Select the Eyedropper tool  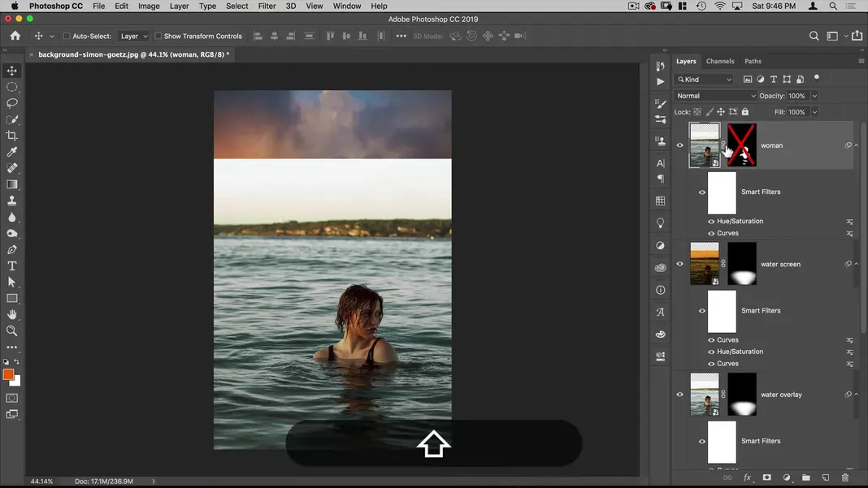[11, 152]
